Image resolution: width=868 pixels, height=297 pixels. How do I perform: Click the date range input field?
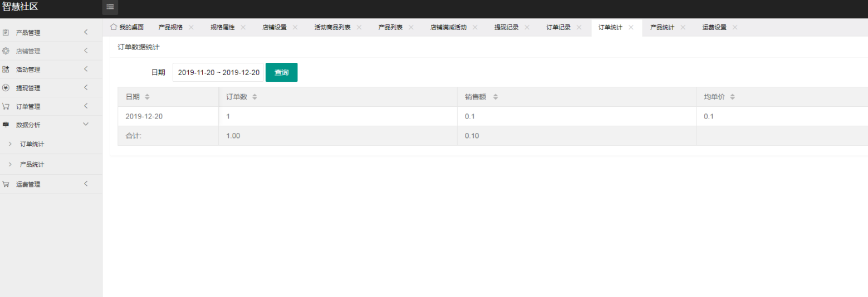[218, 72]
